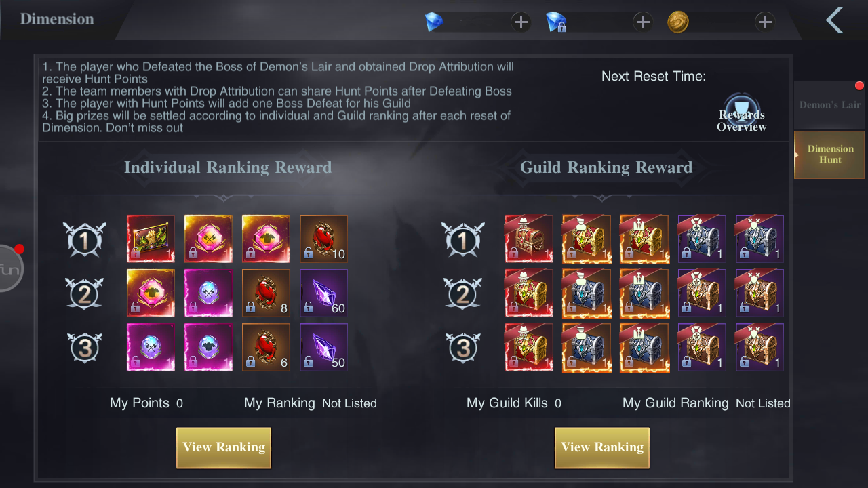The image size is (868, 488).
Task: Select rank 2 purple crystal reward showing 60
Action: click(x=323, y=293)
